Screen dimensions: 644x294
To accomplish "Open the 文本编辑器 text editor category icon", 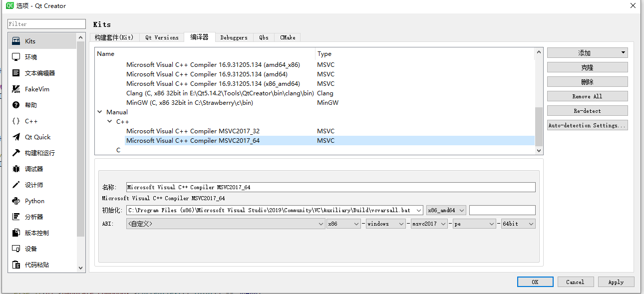I will coord(16,73).
